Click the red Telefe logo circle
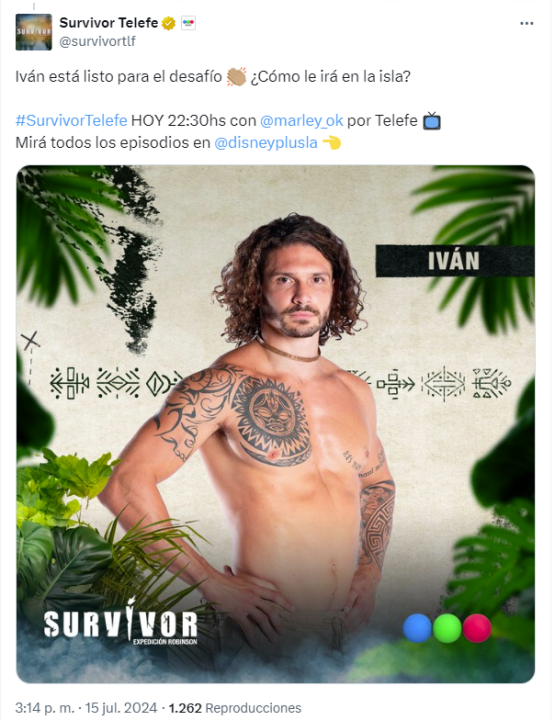The width and height of the screenshot is (555, 720). tap(477, 628)
